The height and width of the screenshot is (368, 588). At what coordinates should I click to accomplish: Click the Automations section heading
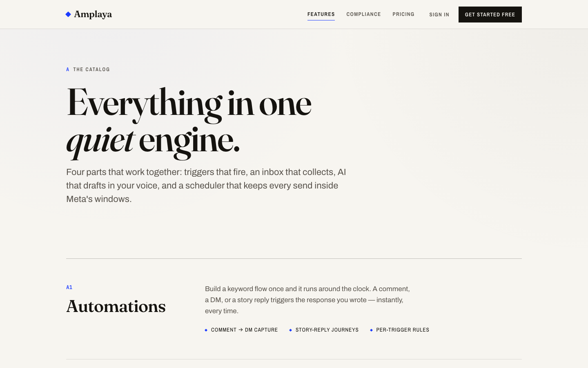(x=116, y=306)
